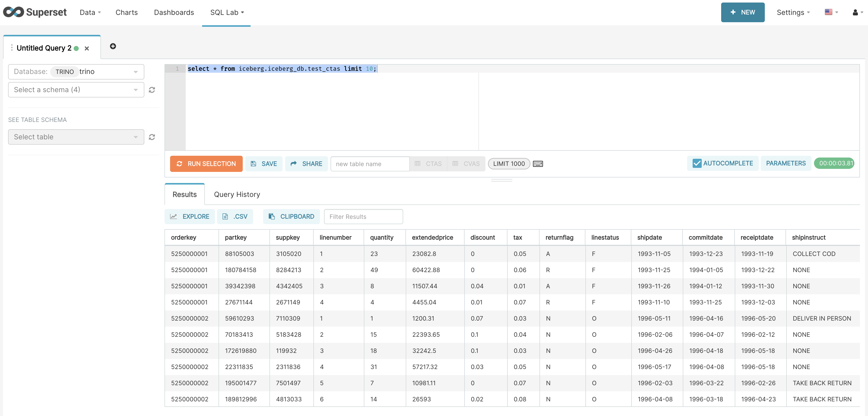
Task: Open the user profile menu
Action: click(858, 12)
